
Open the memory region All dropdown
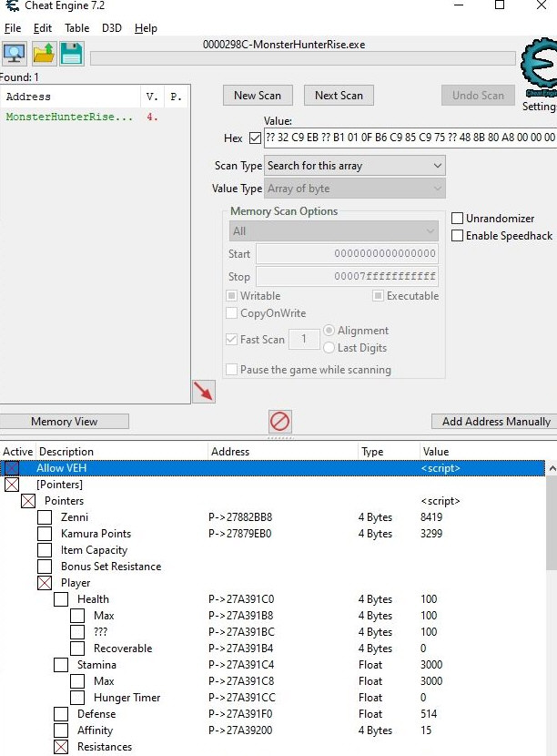point(333,231)
